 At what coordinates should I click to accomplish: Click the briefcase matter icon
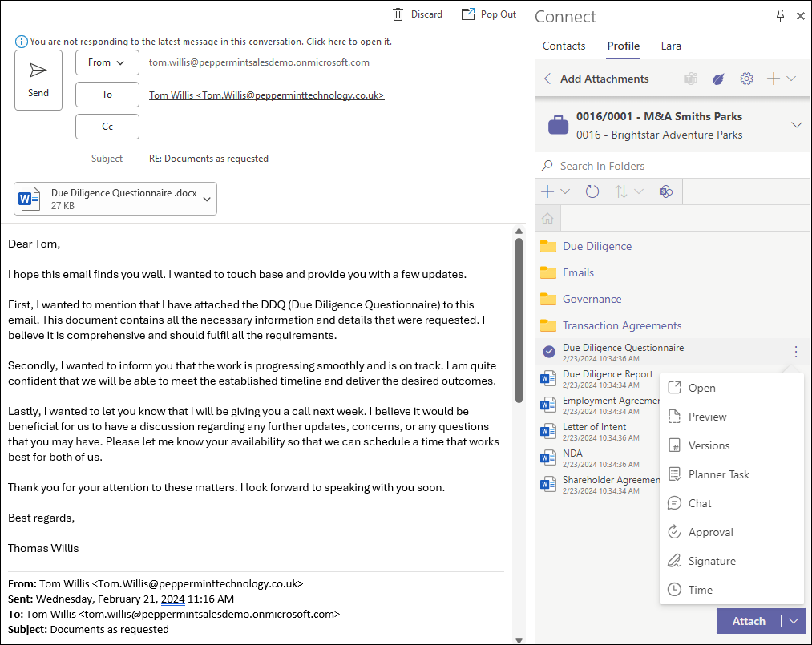[558, 125]
